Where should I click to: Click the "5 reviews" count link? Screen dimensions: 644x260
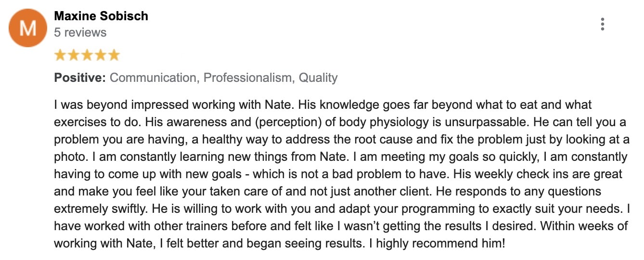[x=80, y=32]
